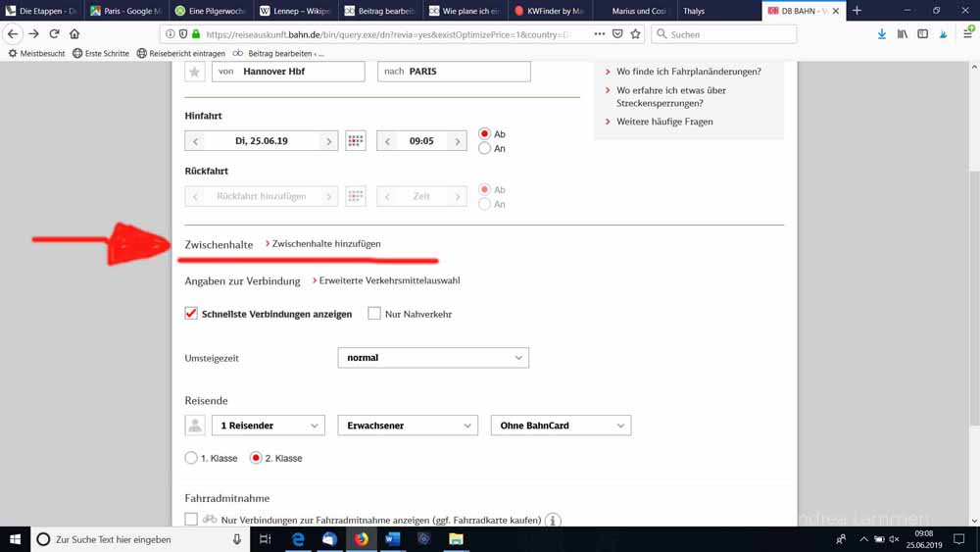Open Firefox downloads panel
Image resolution: width=980 pixels, height=552 pixels.
coord(882,34)
